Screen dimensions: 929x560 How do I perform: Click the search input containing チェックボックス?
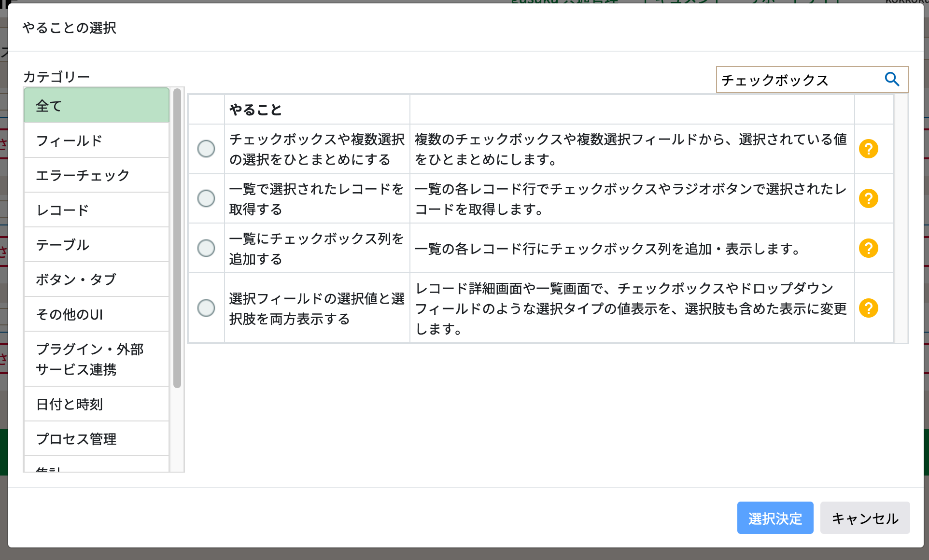pos(797,80)
